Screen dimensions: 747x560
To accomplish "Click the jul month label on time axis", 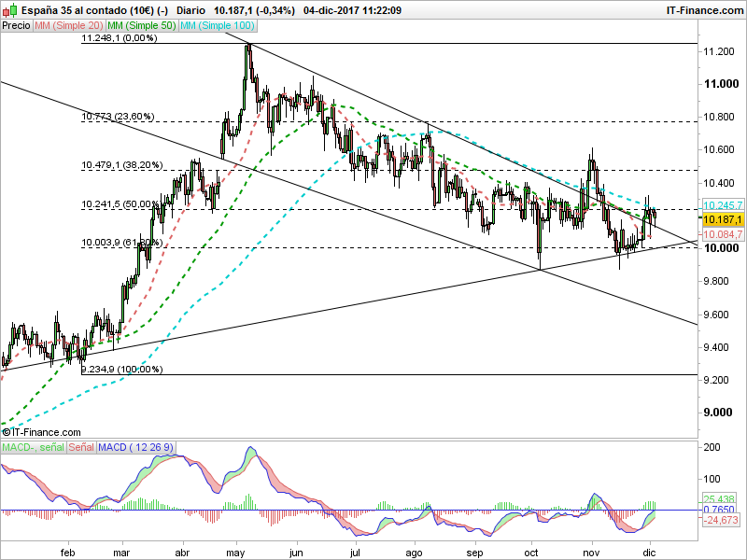I will pyautogui.click(x=356, y=553).
